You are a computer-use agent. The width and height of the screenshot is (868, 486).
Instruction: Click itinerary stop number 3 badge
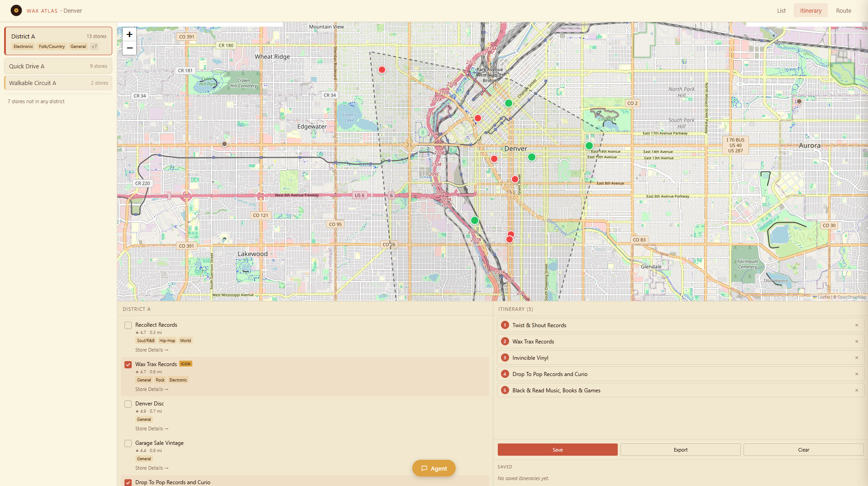[505, 358]
